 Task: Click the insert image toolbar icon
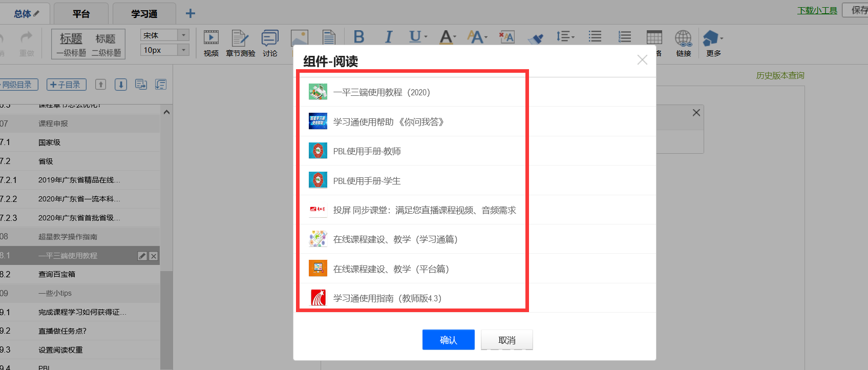pos(300,38)
